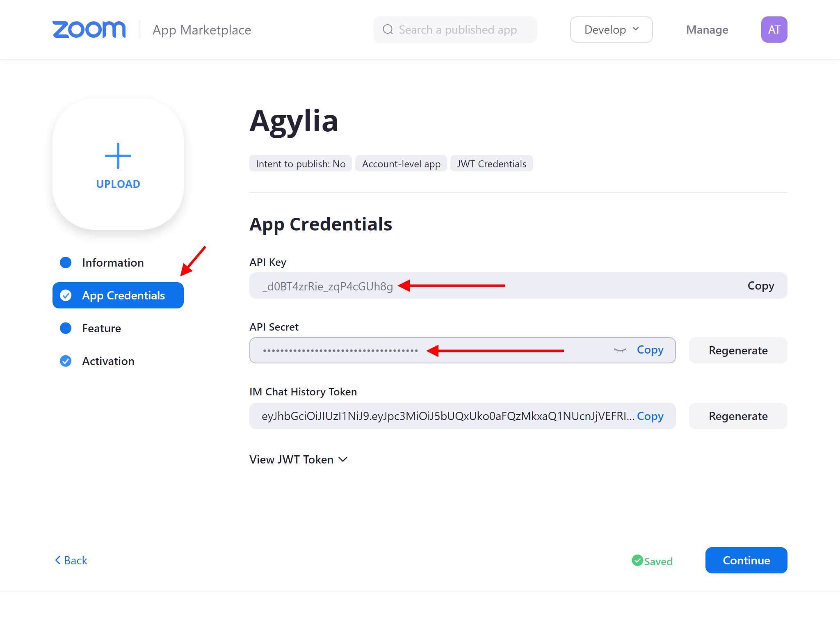Image resolution: width=840 pixels, height=630 pixels.
Task: Click the Saved status text
Action: 658,561
